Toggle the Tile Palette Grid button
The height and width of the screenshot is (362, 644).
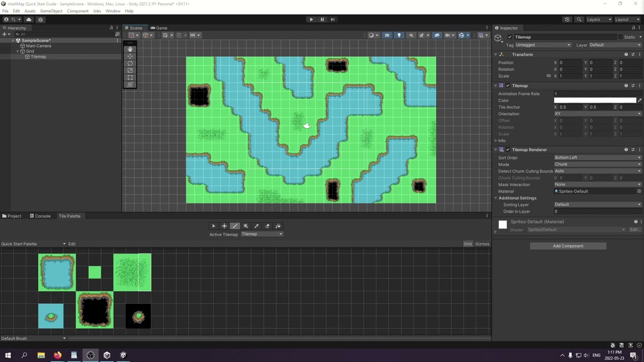[x=467, y=244]
